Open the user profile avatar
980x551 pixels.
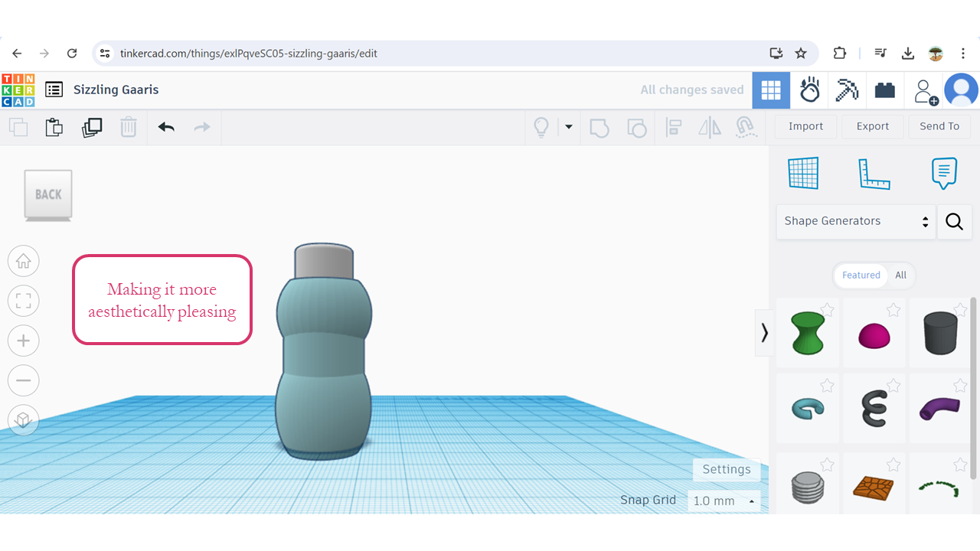(961, 90)
